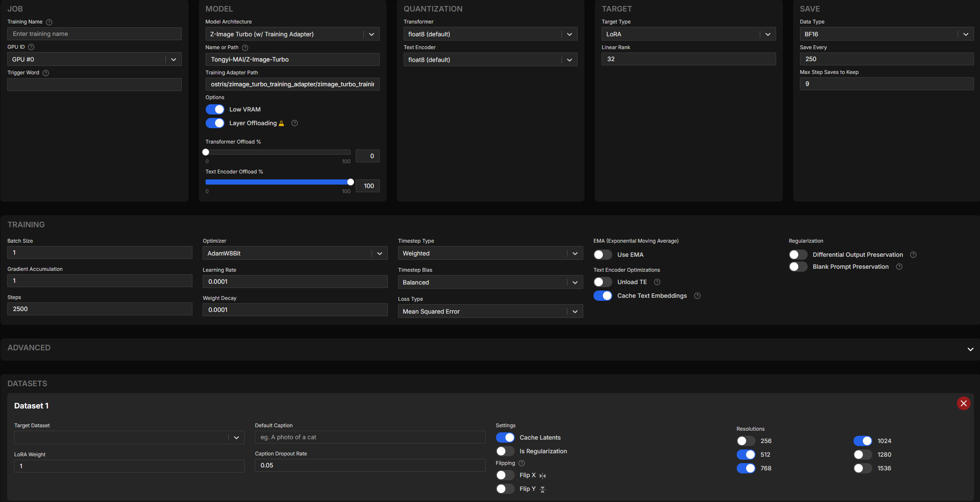Click help icon beside Differential Output Preservation
This screenshot has width=980, height=502.
pyautogui.click(x=913, y=255)
